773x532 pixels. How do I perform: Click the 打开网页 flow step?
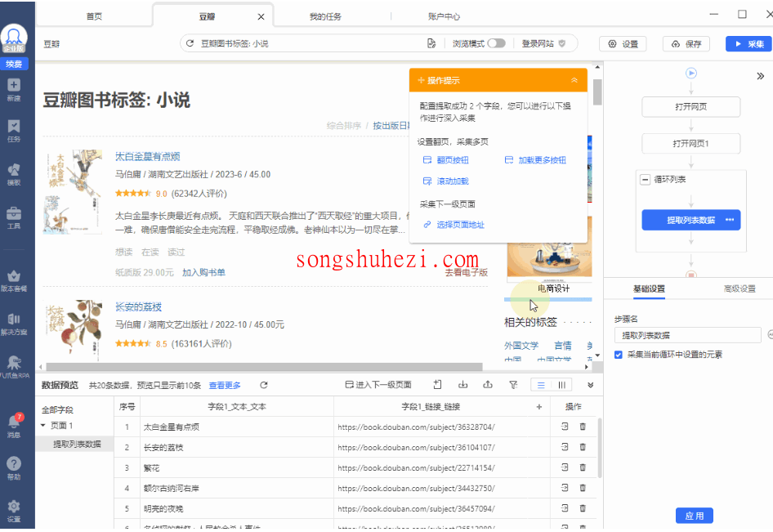690,106
